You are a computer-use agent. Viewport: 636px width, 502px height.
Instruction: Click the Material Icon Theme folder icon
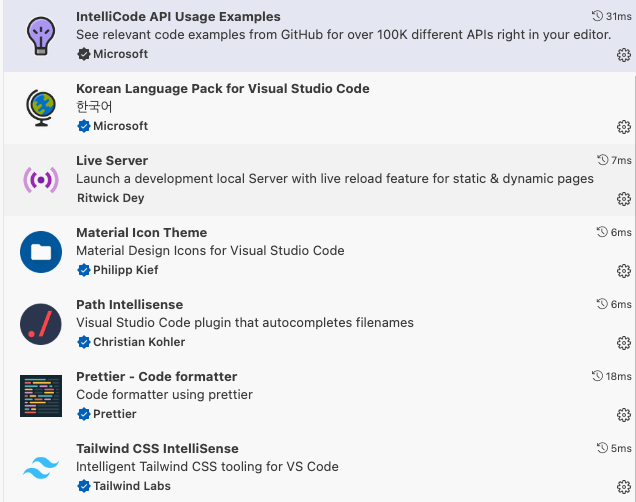point(41,252)
